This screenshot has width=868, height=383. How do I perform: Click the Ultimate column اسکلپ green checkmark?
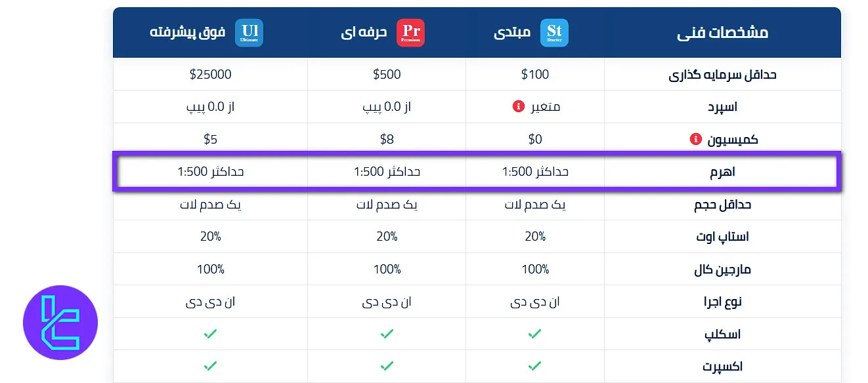pyautogui.click(x=210, y=334)
